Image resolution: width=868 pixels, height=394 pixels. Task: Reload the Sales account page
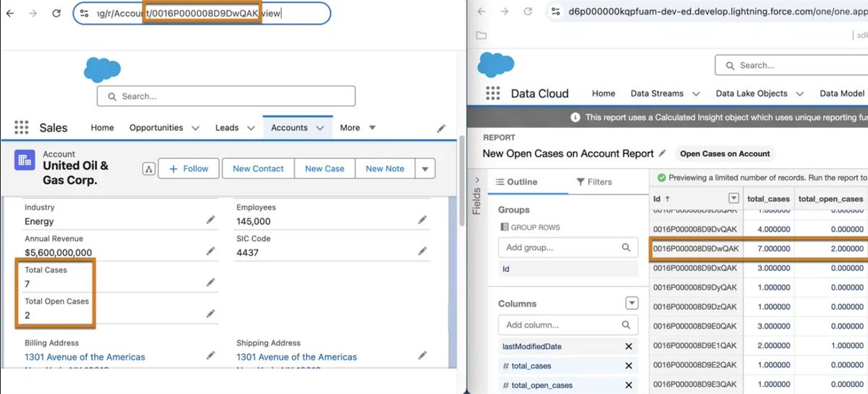tap(56, 13)
